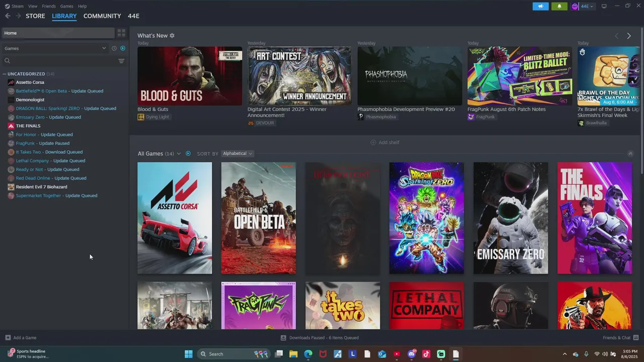This screenshot has height=362, width=644.
Task: Switch to the STORE tab
Action: click(35, 16)
